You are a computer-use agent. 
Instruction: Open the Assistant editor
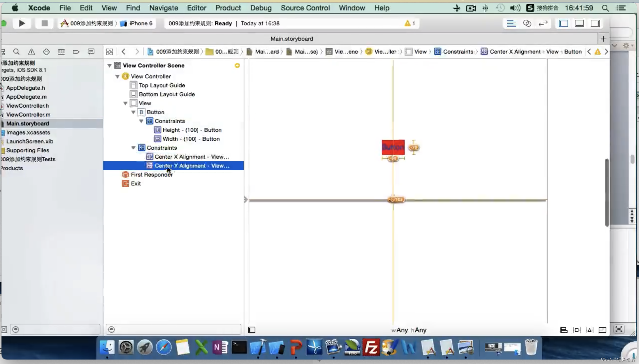coord(527,23)
